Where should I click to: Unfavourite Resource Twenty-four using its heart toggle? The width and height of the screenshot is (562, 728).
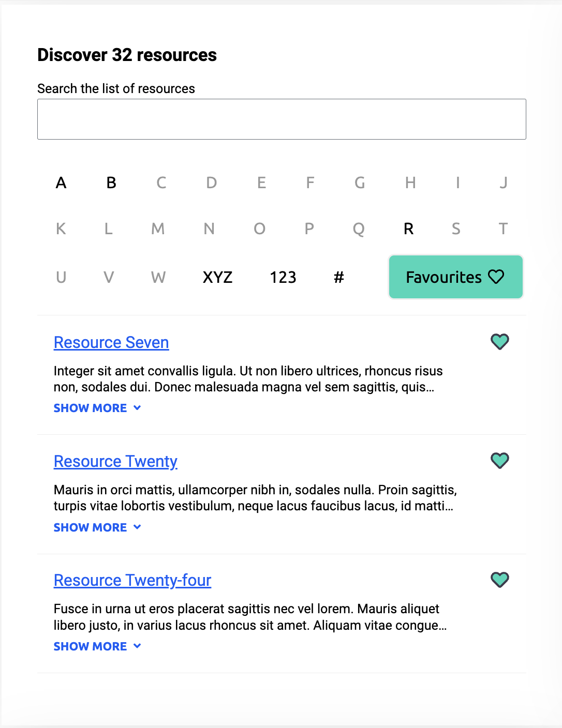[x=499, y=580]
